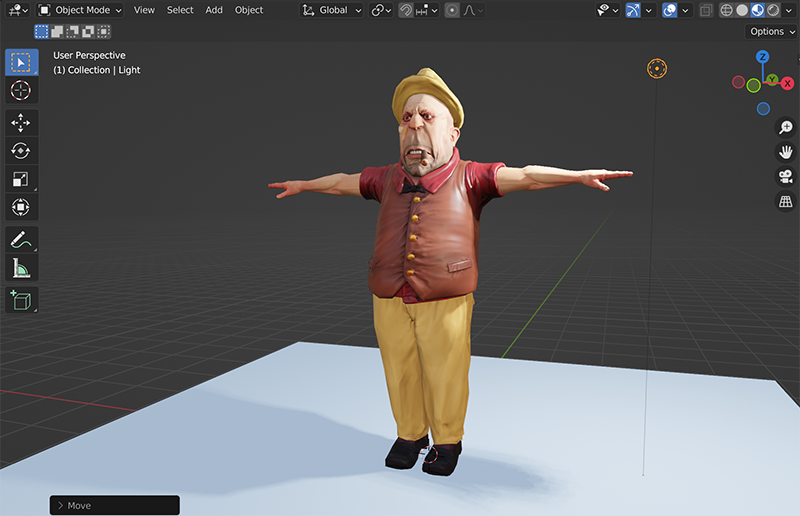The height and width of the screenshot is (516, 800).
Task: Set selection mode to New (set)
Action: point(41,32)
